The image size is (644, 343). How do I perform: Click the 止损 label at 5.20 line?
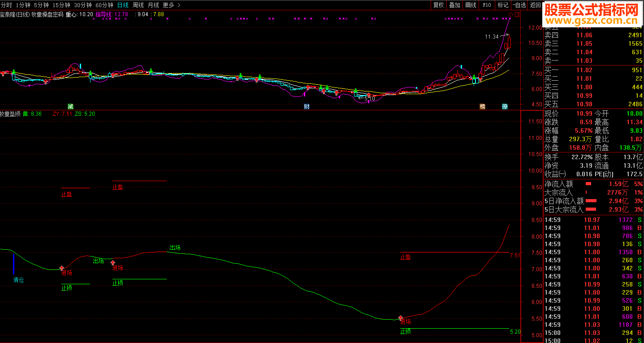pyautogui.click(x=406, y=332)
